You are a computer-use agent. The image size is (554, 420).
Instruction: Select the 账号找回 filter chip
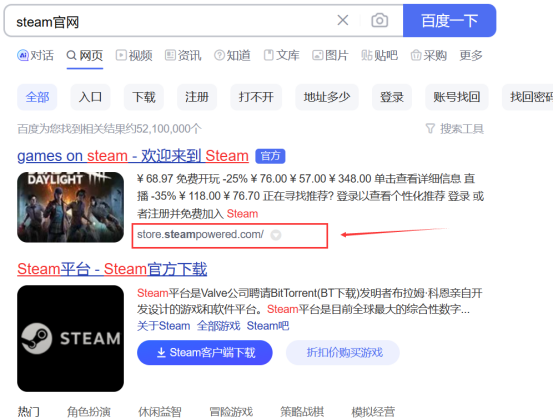pyautogui.click(x=457, y=97)
